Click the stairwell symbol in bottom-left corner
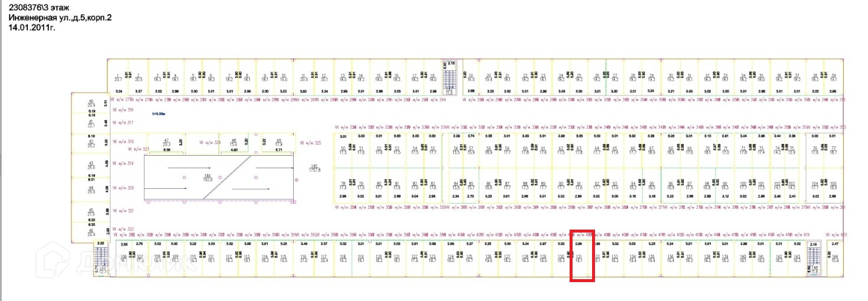Image resolution: width=868 pixels, height=301 pixels. 100,257
